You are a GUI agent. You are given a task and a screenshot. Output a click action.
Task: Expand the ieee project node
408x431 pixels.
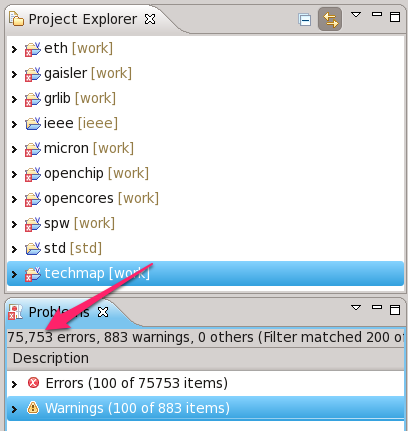pos(14,124)
